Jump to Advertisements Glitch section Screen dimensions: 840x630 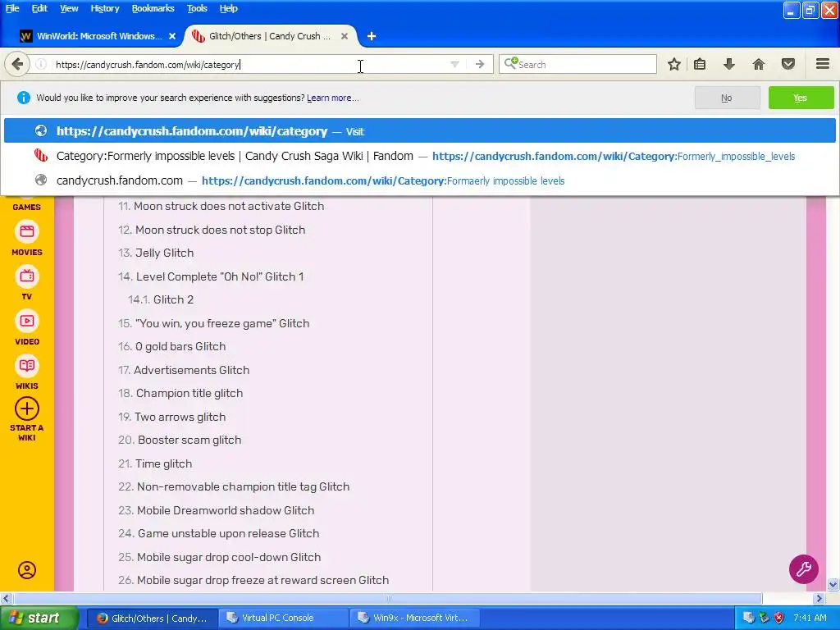(x=184, y=370)
